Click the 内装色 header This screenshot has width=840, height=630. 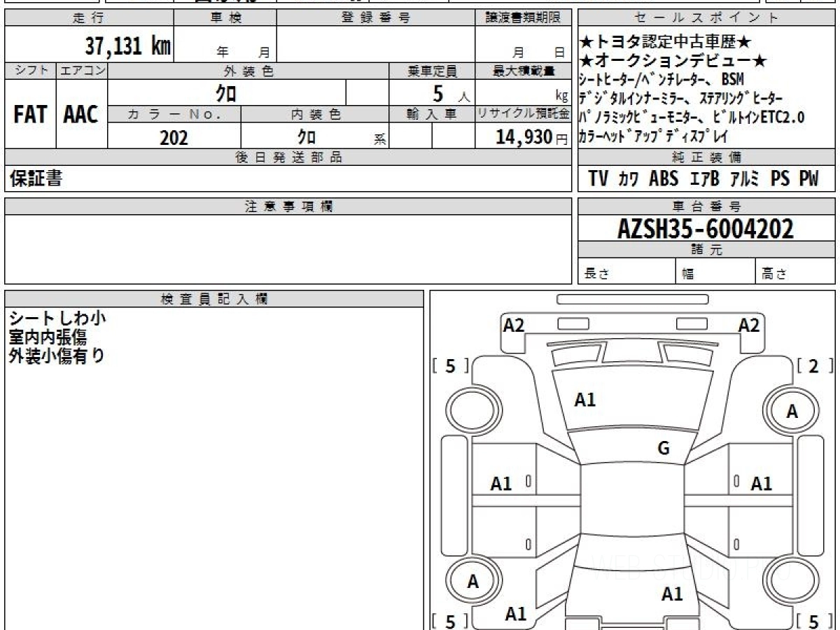(x=315, y=115)
